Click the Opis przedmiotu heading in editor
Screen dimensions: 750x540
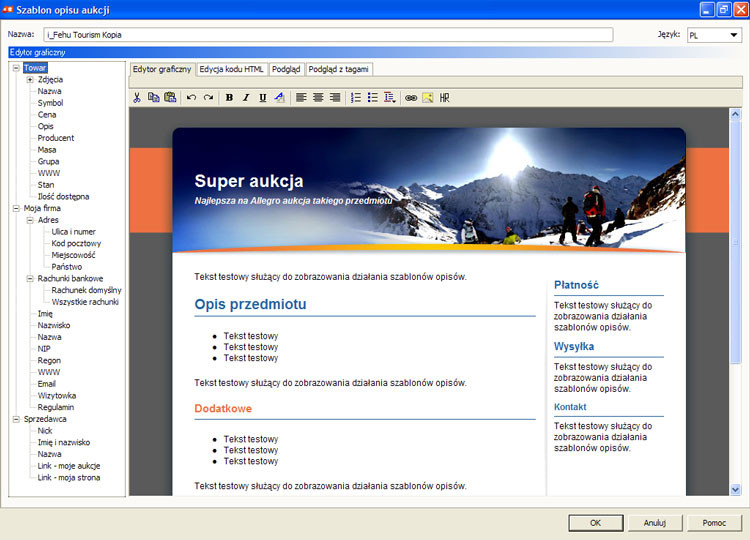click(250, 304)
